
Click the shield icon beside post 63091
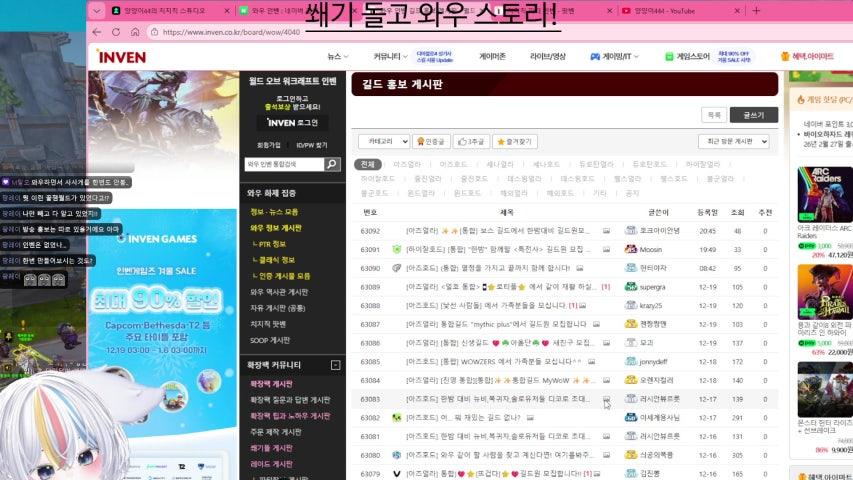397,249
